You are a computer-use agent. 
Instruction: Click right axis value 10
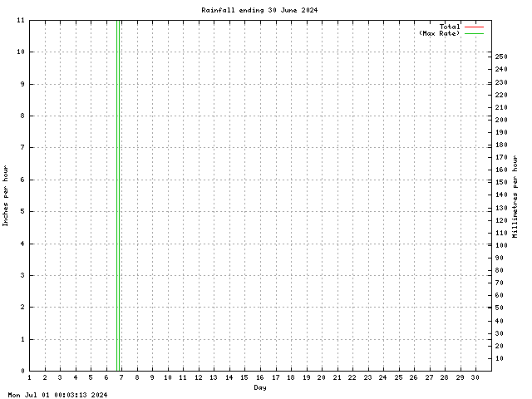coord(499,358)
